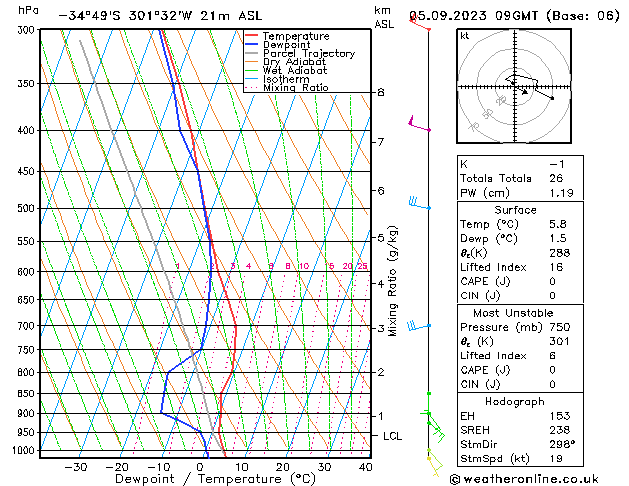Click the yellow wind barb near surface
Image resolution: width=629 pixels, height=486 pixels.
[x=435, y=465]
